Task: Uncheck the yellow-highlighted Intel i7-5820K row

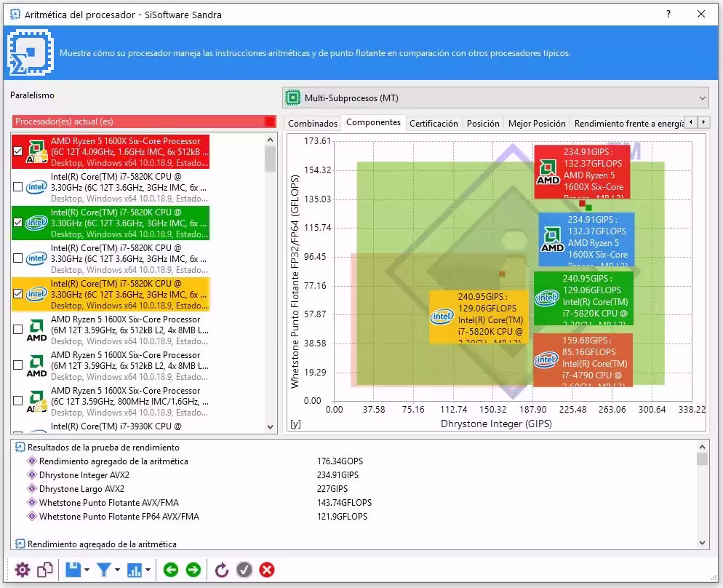Action: pyautogui.click(x=17, y=294)
